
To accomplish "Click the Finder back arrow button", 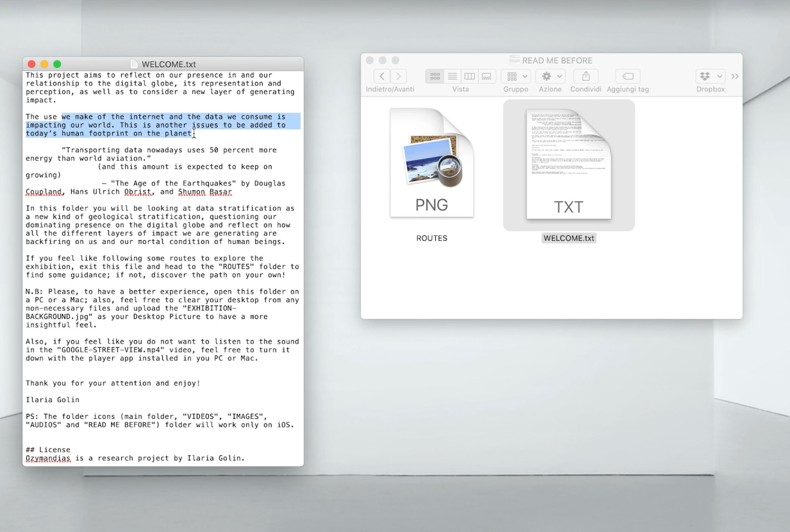I will pos(382,76).
